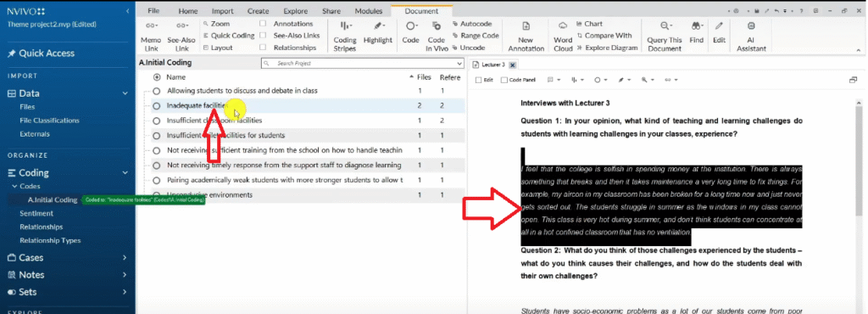Switch to the Import ribbon tab
Viewport: 868px width, 314px height.
(x=223, y=11)
